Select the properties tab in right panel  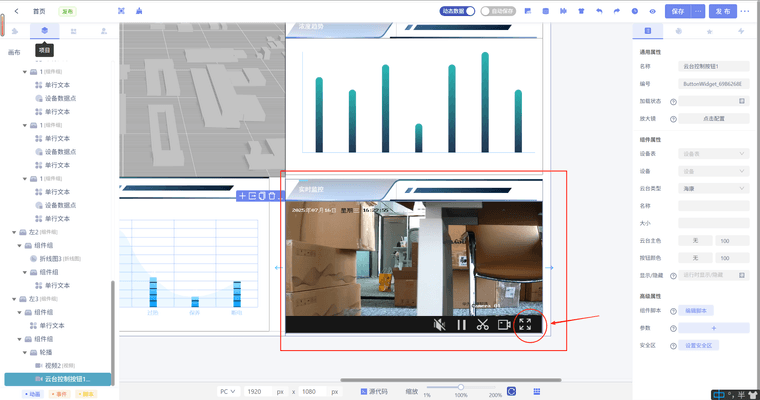click(x=648, y=31)
